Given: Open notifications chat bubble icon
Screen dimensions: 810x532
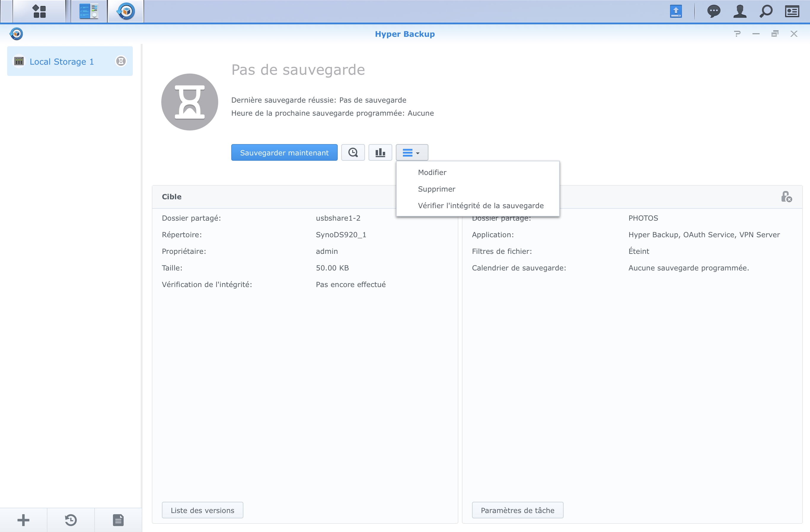Looking at the screenshot, I should pyautogui.click(x=713, y=11).
